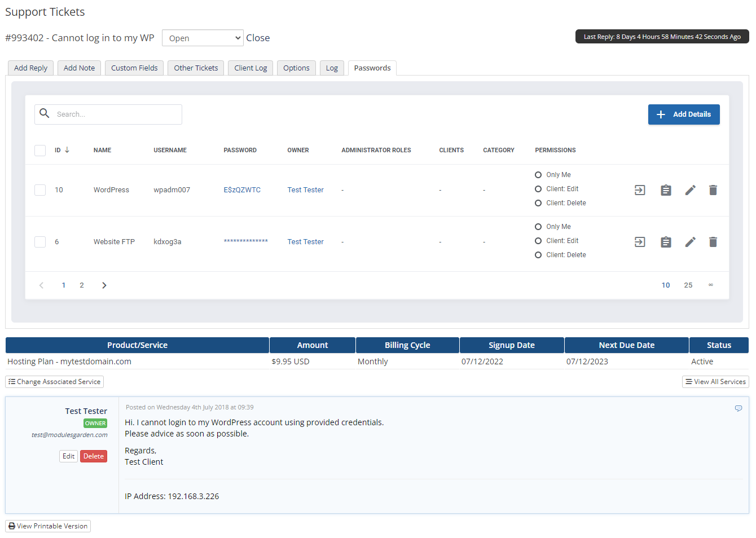Click View Printable Version button
The image size is (756, 538).
(x=48, y=526)
